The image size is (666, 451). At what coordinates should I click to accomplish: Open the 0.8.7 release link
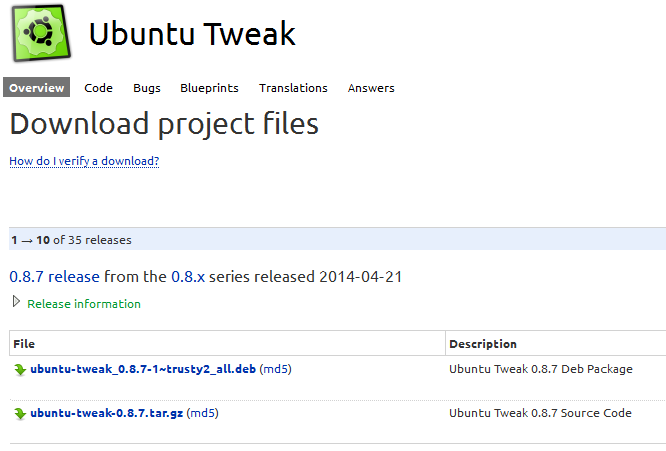point(54,276)
